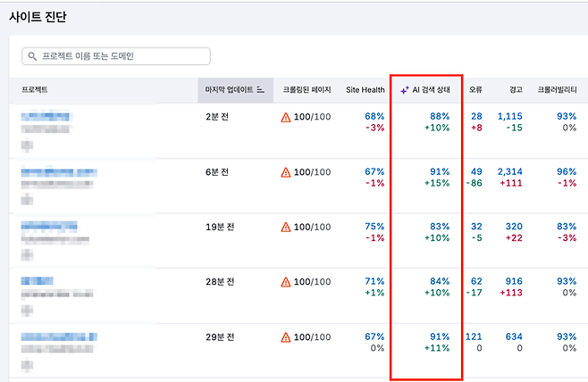Screen dimensions: 588x382
Task: Click the warning triangle in the 28분 전 row
Action: pos(286,282)
